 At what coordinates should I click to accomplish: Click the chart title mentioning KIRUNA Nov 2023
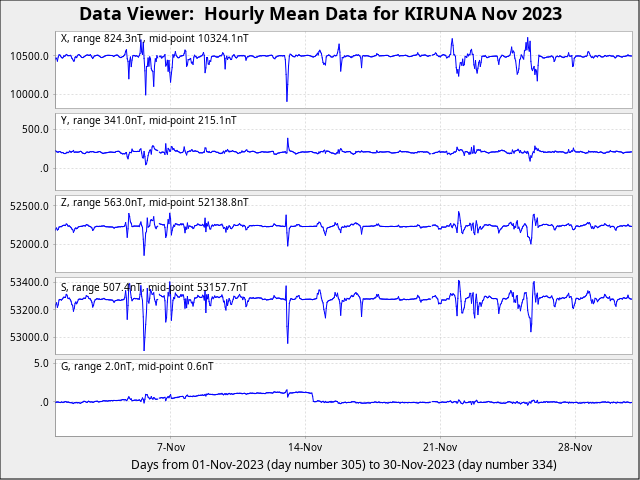point(320,14)
